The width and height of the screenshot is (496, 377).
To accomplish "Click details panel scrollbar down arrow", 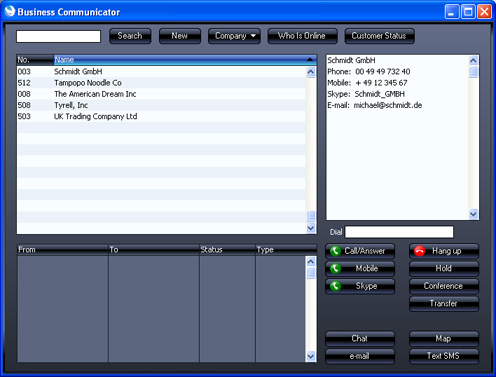I will 473,214.
